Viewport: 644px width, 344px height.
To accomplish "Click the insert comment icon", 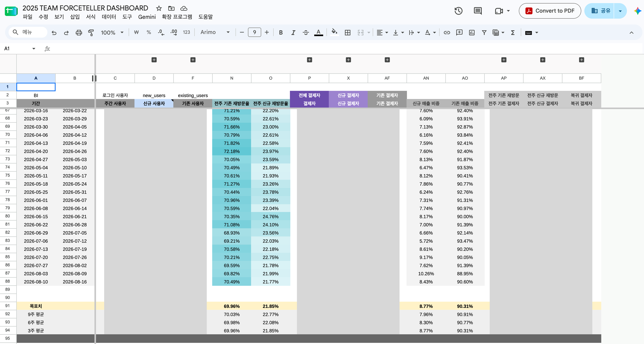I will pos(459,32).
